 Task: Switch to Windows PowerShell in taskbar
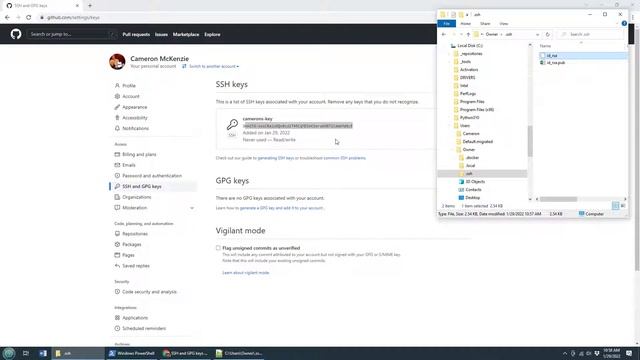(132, 353)
